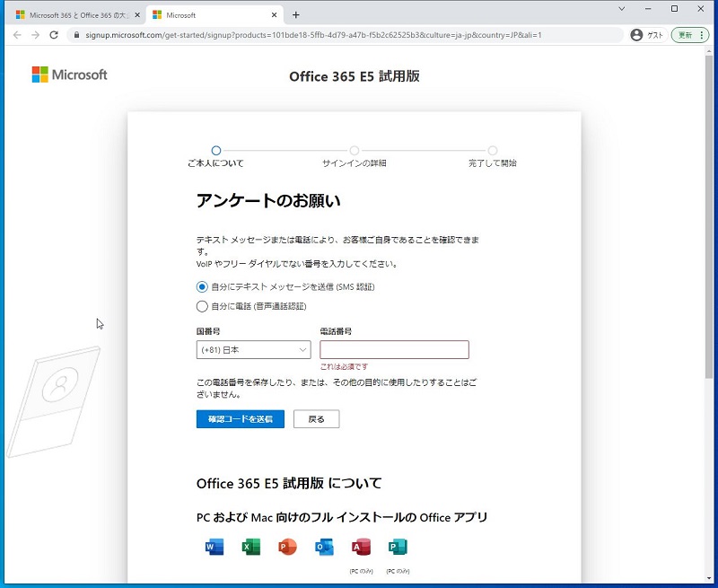Click the lock icon in address bar
The image size is (718, 588).
76,35
